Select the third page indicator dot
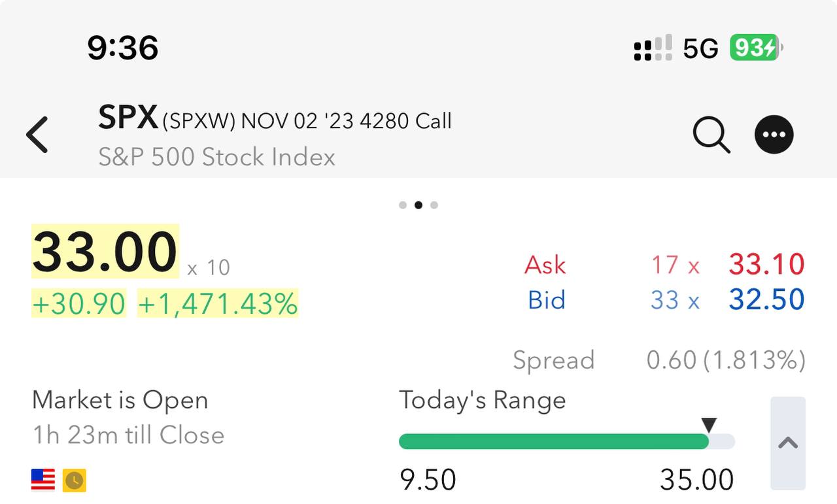This screenshot has width=837, height=504. (434, 205)
